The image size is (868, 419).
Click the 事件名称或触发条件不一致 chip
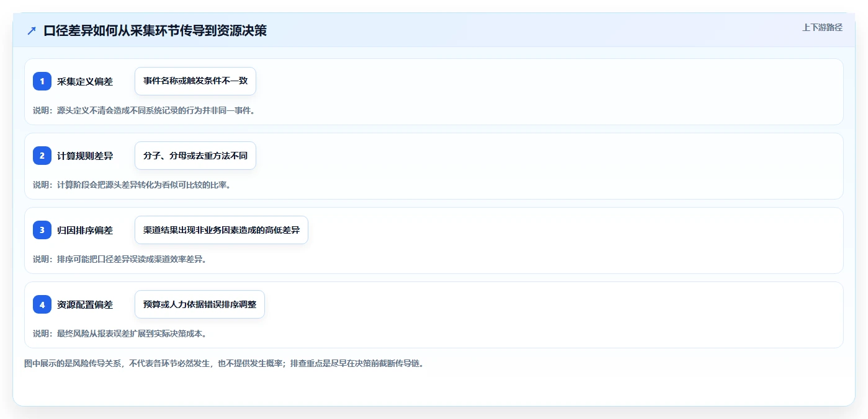tap(195, 81)
